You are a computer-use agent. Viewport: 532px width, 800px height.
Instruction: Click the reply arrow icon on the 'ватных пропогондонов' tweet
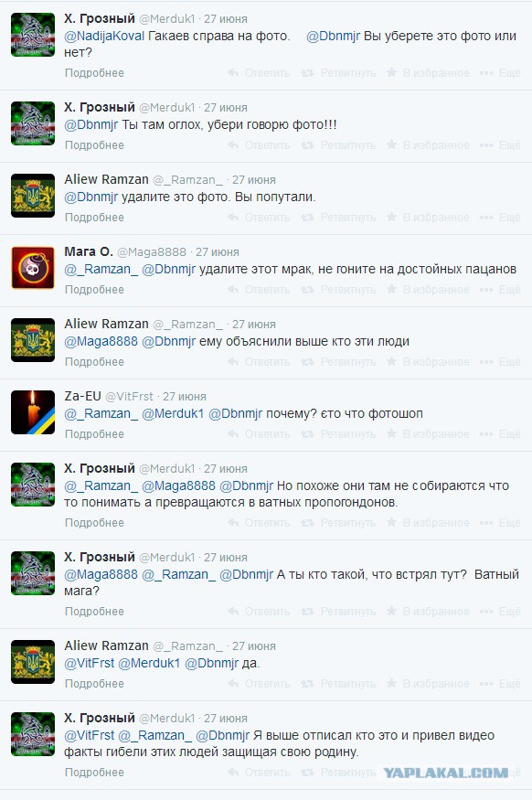point(234,522)
